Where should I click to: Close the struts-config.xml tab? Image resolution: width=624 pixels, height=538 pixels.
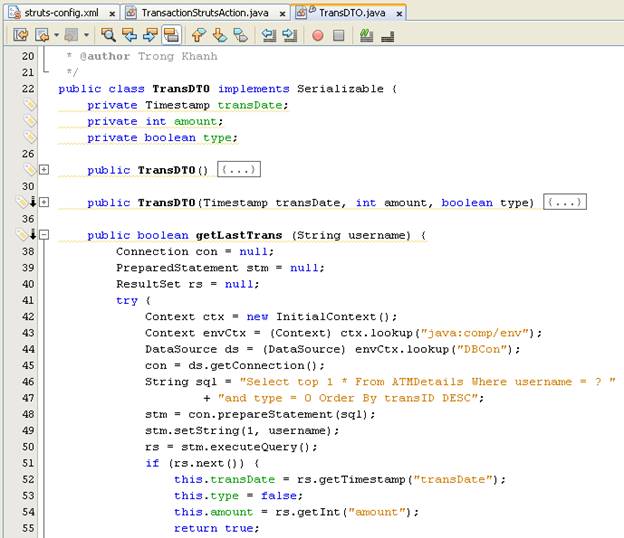[x=112, y=14]
